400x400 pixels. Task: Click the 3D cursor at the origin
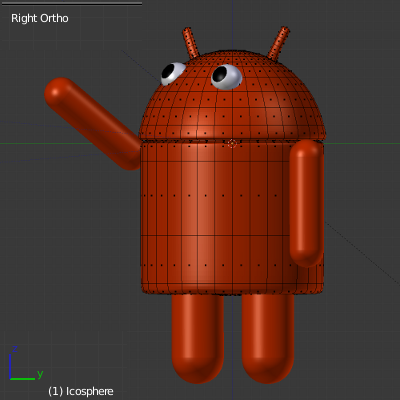[x=232, y=144]
